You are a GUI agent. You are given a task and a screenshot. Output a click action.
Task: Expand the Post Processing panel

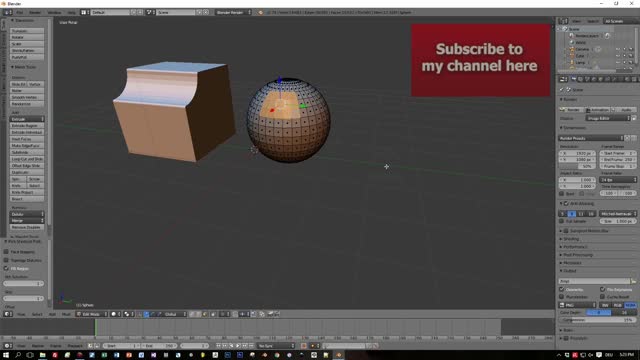pyautogui.click(x=578, y=255)
